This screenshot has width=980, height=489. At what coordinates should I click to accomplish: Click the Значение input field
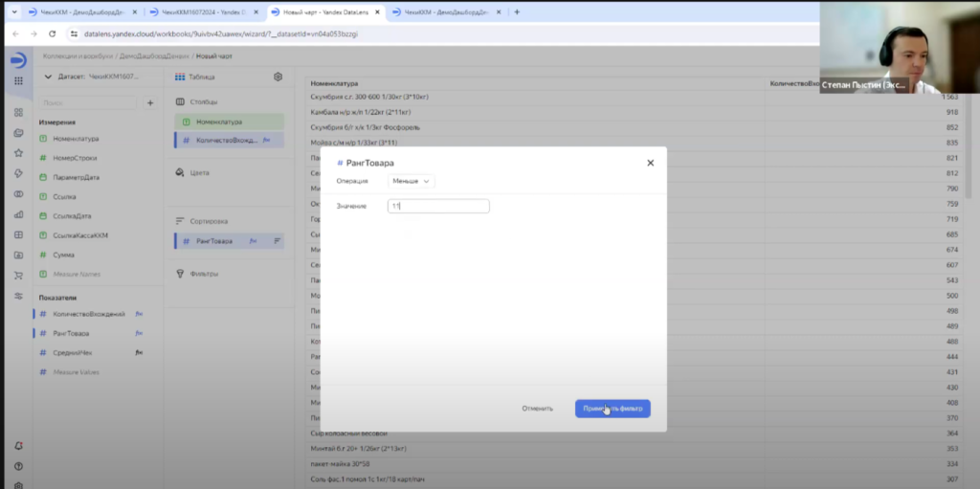tap(438, 206)
